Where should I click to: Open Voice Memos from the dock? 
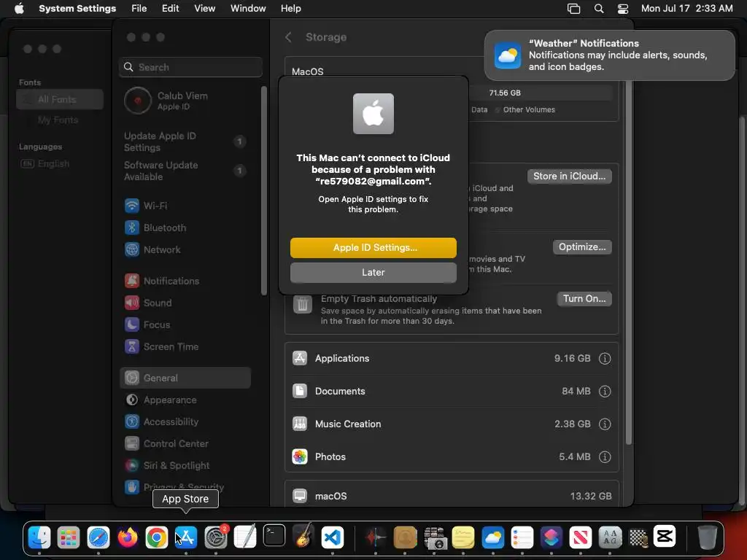coord(376,537)
